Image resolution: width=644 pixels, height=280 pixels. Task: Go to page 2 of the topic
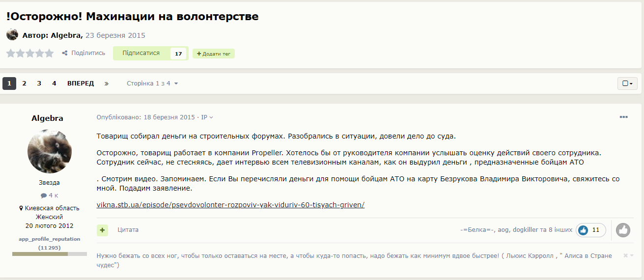pyautogui.click(x=24, y=84)
